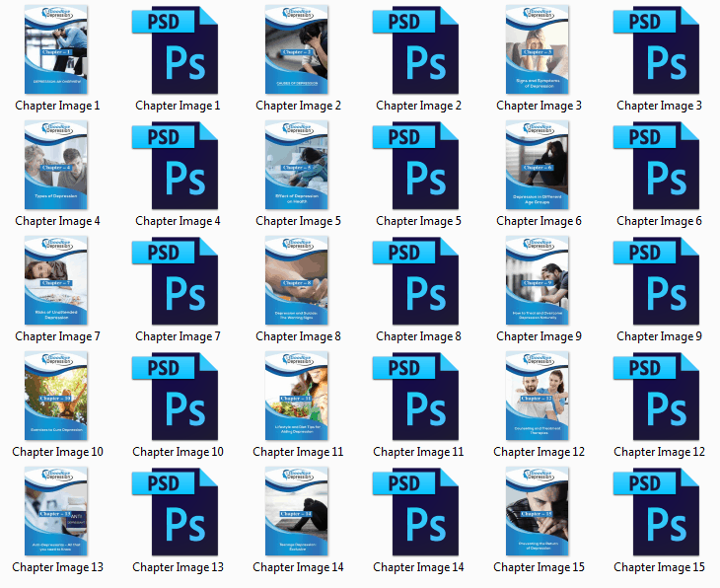Select the Chapter Image 5 PSD file icon
Image resolution: width=720 pixels, height=588 pixels.
tap(418, 165)
